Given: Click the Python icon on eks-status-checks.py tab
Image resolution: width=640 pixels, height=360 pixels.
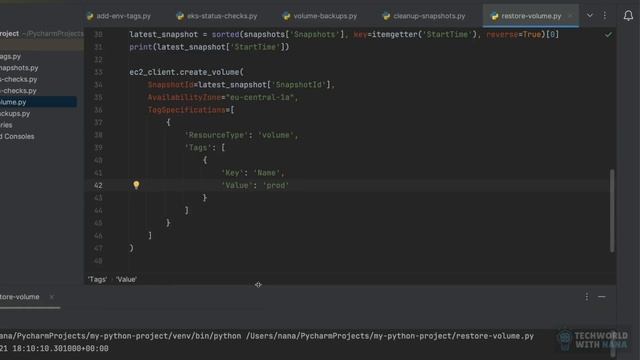Looking at the screenshot, I should click(x=180, y=16).
